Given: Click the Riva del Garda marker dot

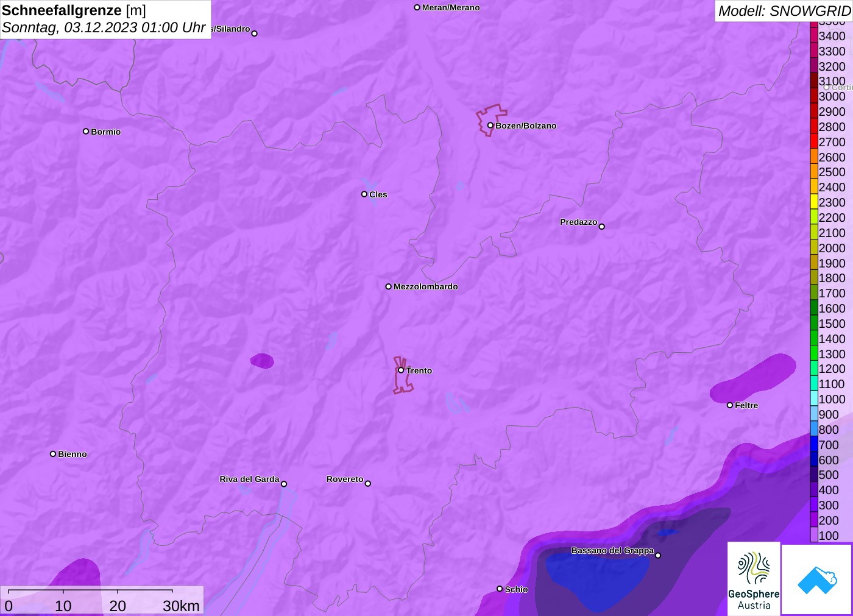Looking at the screenshot, I should [x=284, y=484].
